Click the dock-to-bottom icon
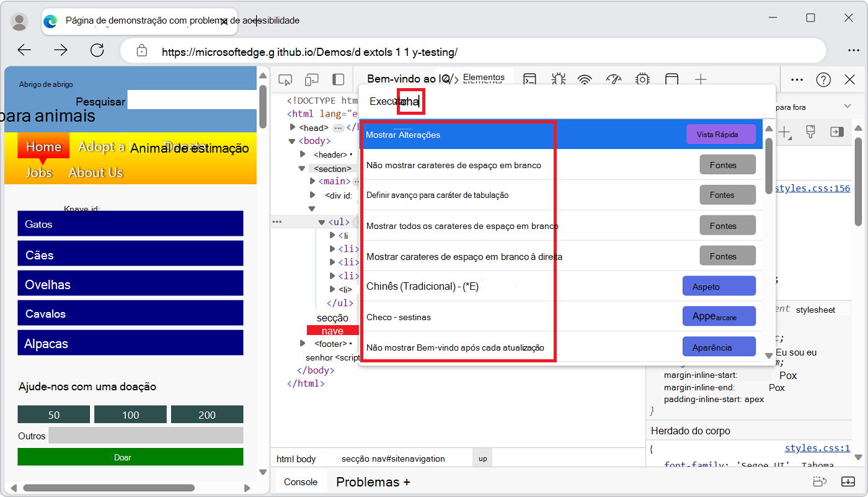868x497 pixels. click(x=848, y=481)
